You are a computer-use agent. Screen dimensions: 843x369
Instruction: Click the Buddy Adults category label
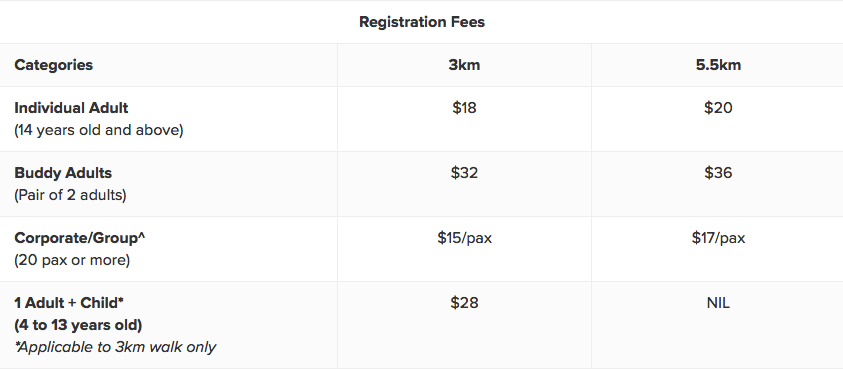63,173
